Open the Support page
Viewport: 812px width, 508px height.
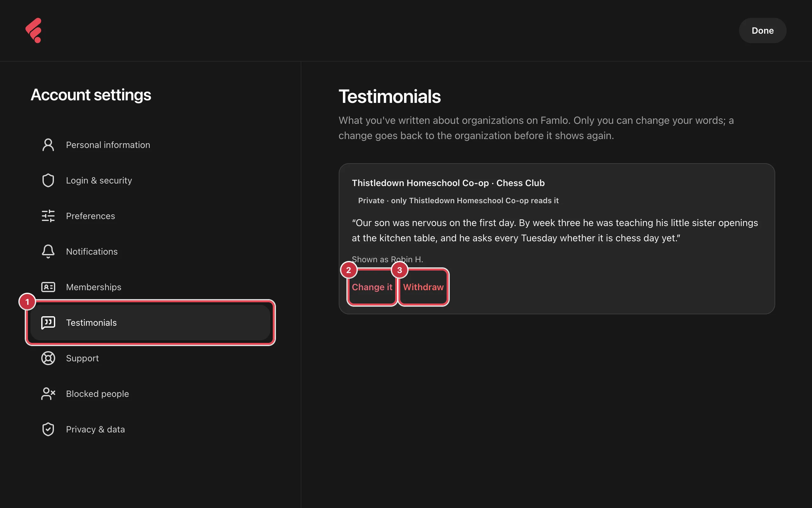click(150, 358)
